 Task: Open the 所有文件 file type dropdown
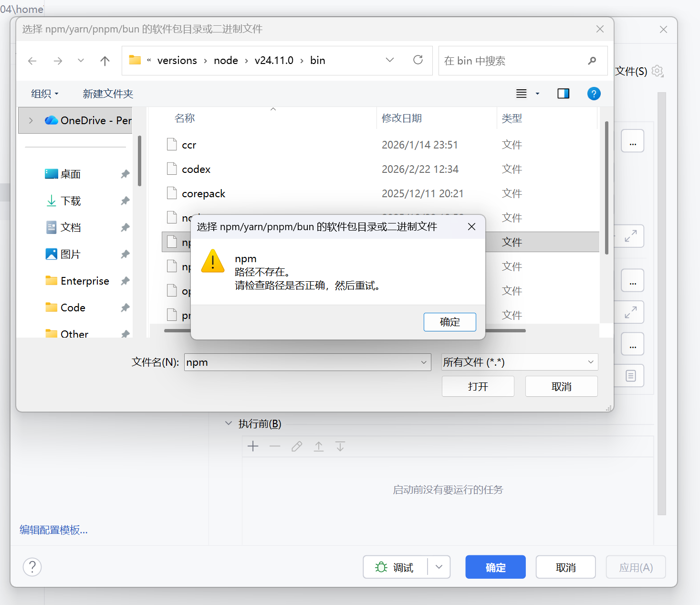(520, 362)
